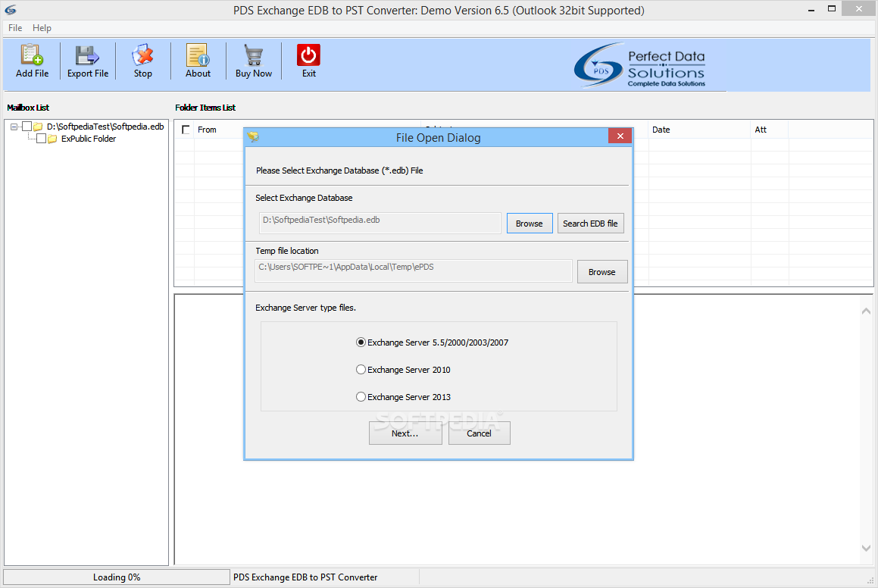Select D:\SoftpediaTest\Softpedia.edb tree item text

point(105,127)
